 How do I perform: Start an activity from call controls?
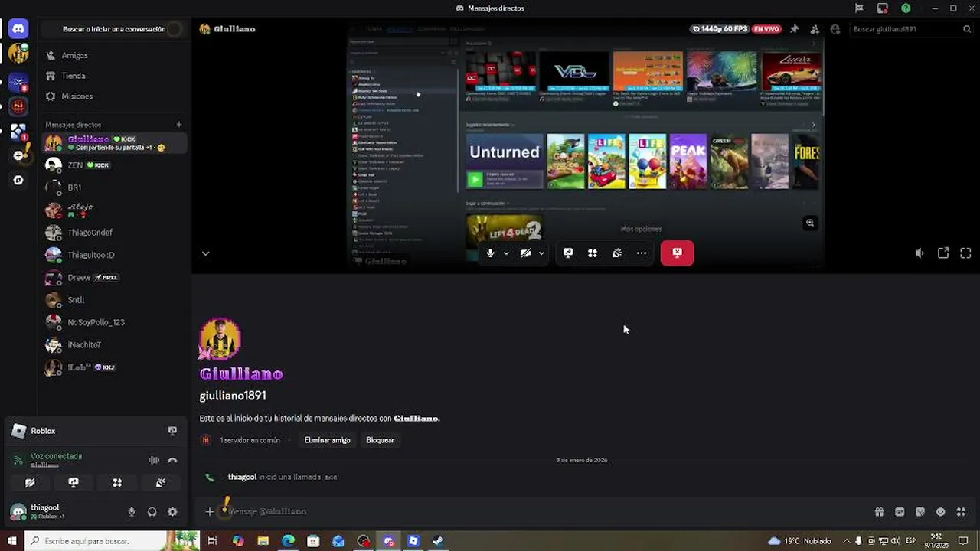tap(593, 253)
